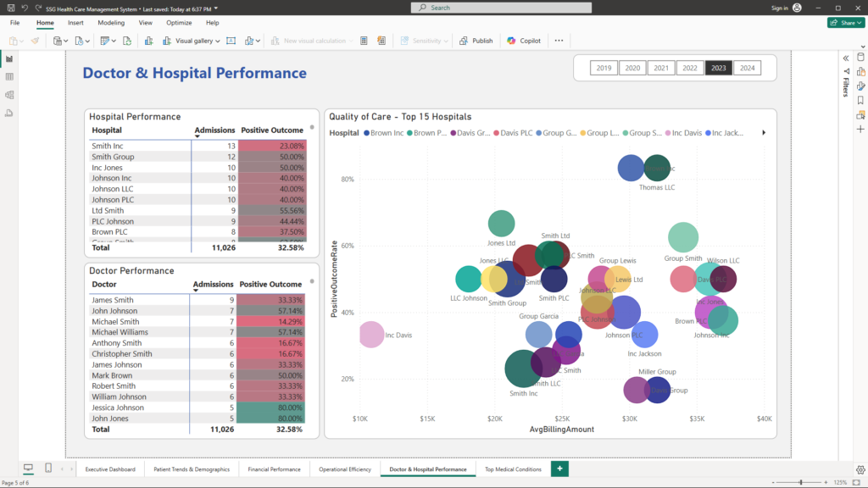Adjust the zoom slider in status bar
This screenshot has width=868, height=488.
coord(800,482)
